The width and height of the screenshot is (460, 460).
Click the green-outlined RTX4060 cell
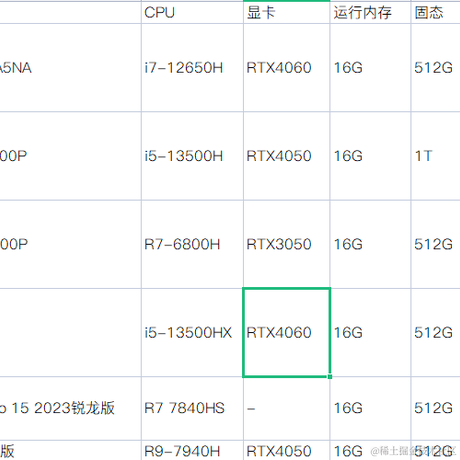(x=287, y=333)
